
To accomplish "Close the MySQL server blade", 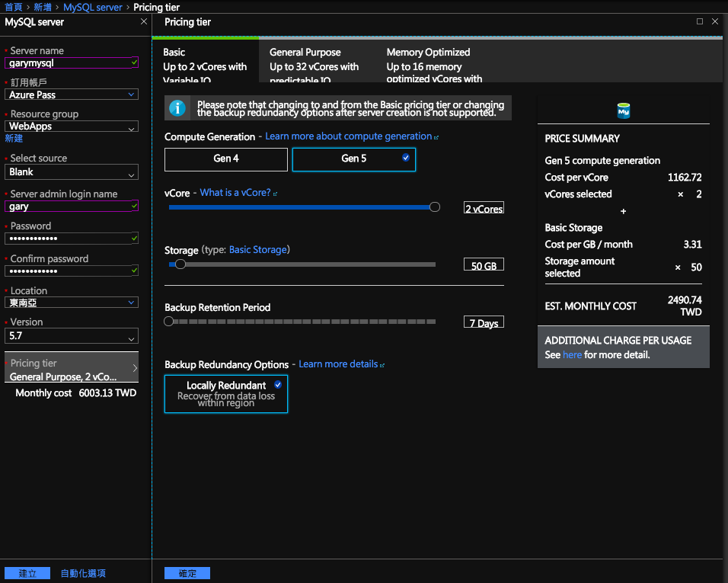I will point(144,21).
